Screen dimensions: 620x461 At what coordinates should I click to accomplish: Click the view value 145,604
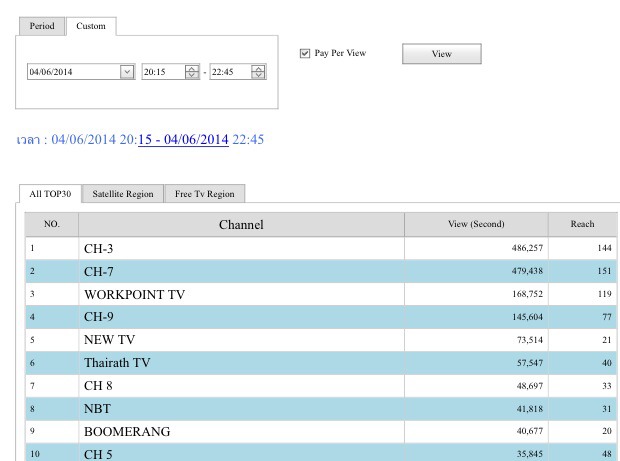pos(527,317)
